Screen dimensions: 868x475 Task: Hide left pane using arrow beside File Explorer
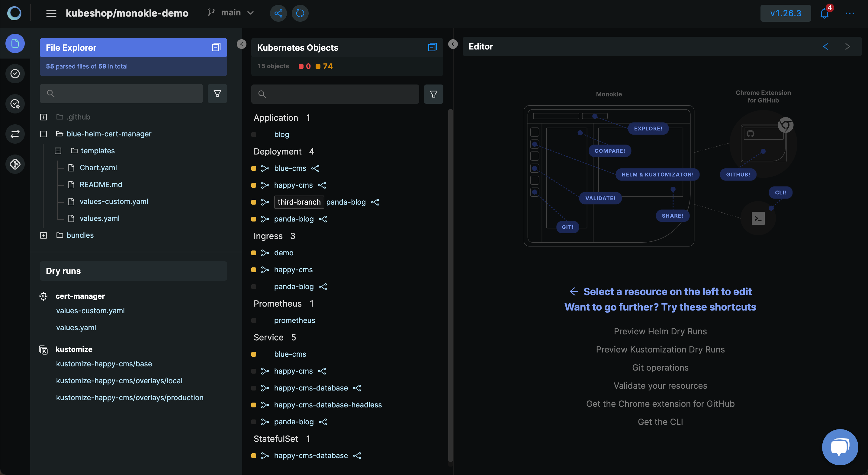[x=241, y=44]
